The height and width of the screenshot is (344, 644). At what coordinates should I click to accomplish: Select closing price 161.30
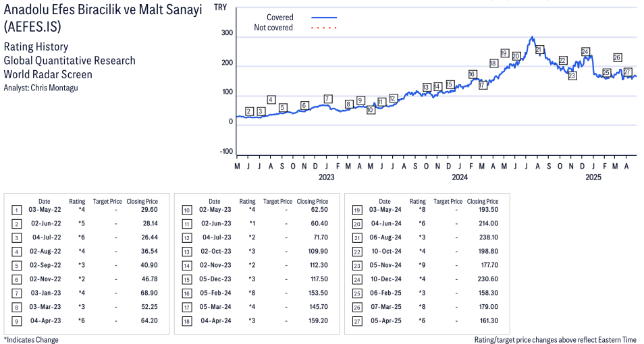point(489,321)
